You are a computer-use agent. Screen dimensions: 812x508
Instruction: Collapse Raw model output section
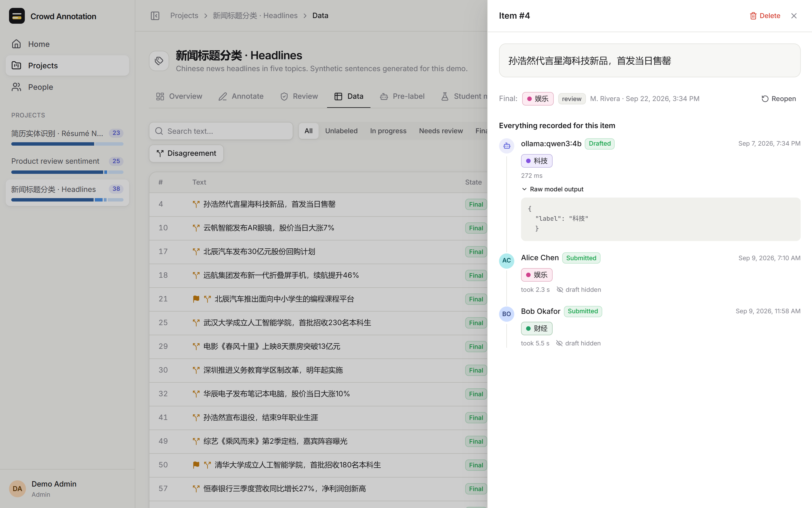tap(553, 189)
